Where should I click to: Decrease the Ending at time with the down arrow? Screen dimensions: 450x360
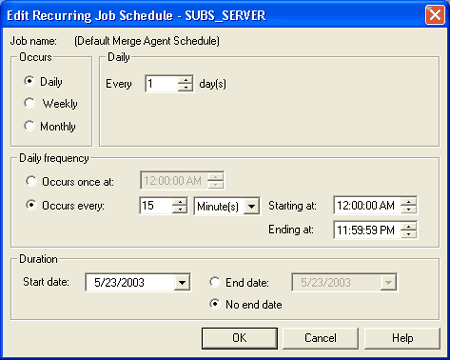(409, 234)
